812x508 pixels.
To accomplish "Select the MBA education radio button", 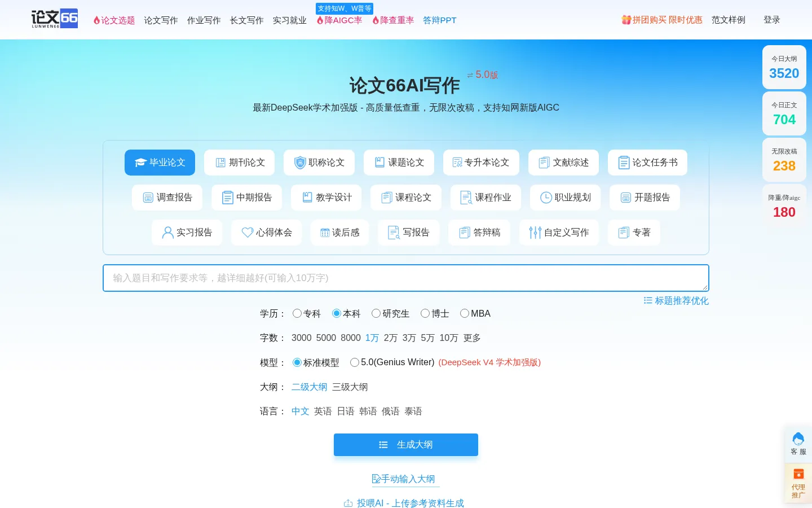I will [x=465, y=313].
